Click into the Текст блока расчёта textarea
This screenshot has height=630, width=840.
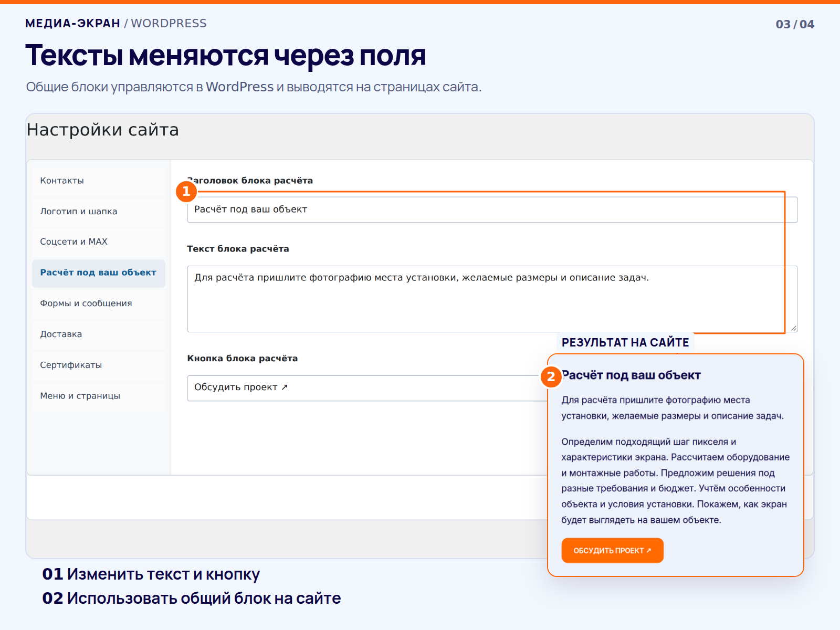pyautogui.click(x=492, y=299)
